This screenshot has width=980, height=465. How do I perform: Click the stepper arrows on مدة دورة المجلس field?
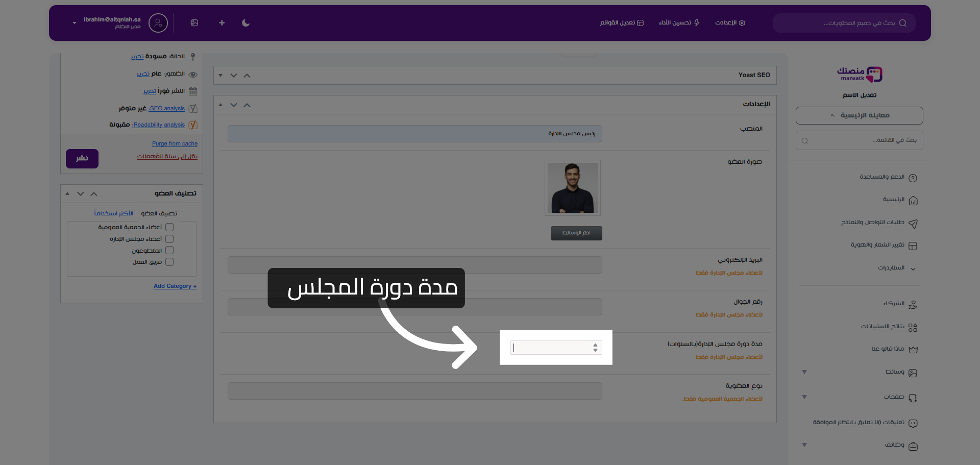[595, 348]
